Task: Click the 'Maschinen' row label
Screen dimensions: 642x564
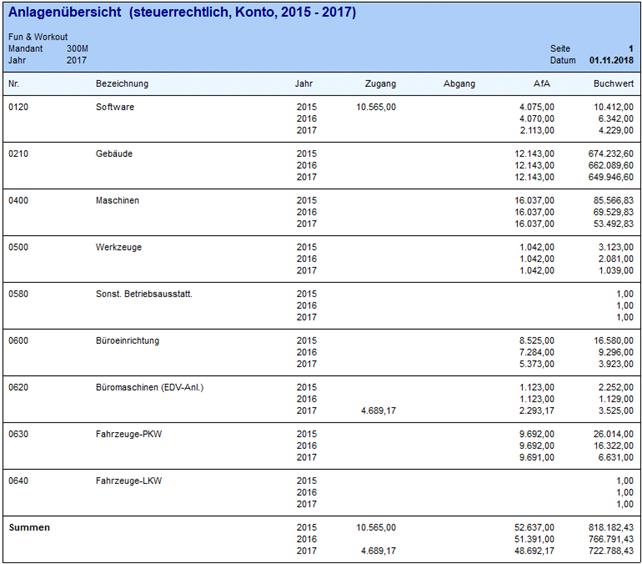Action: click(117, 201)
